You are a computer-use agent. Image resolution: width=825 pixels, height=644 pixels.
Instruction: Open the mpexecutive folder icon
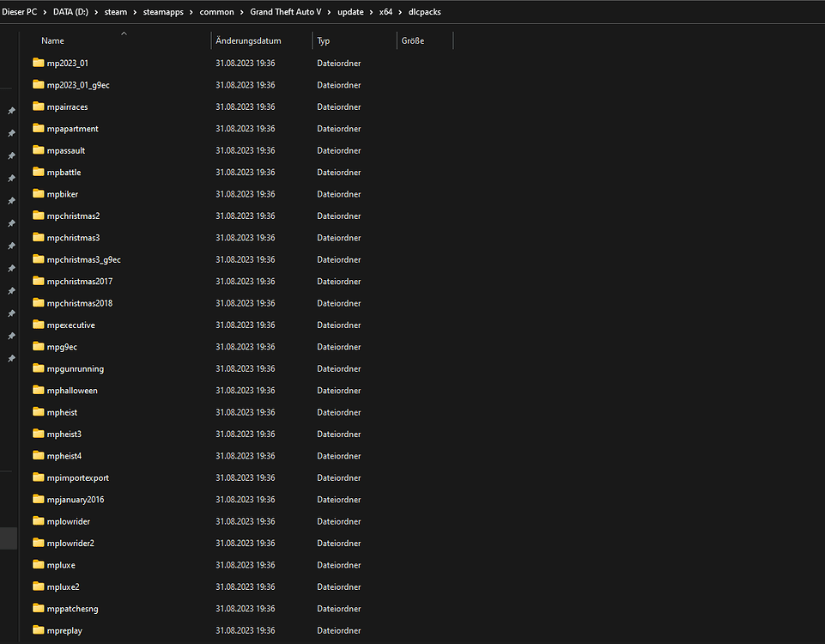[39, 325]
